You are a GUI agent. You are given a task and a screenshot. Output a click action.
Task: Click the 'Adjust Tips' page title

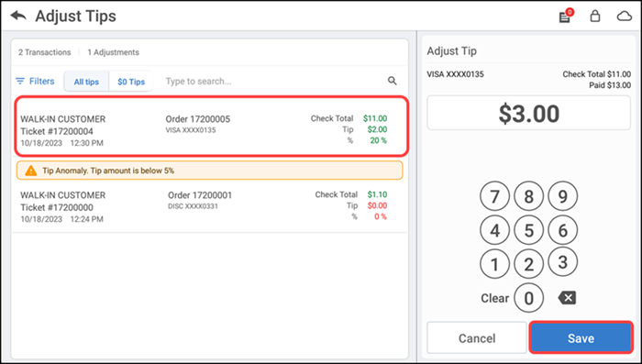coord(76,16)
